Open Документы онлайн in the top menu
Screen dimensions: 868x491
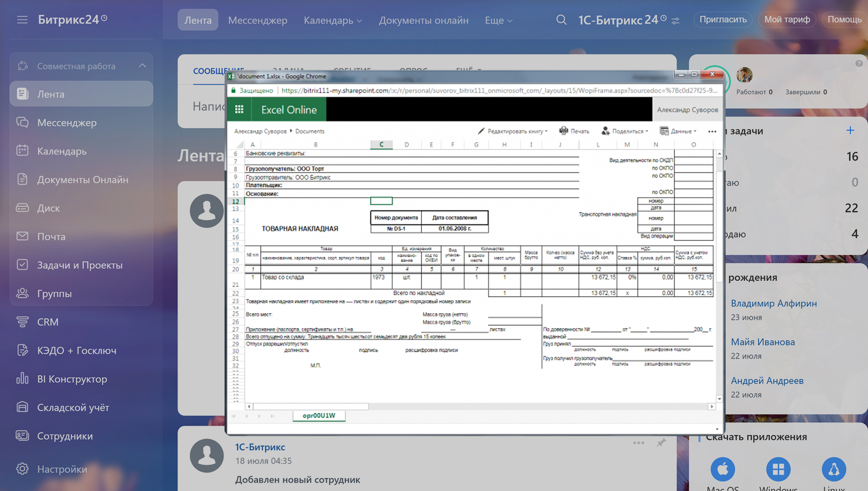click(x=424, y=20)
